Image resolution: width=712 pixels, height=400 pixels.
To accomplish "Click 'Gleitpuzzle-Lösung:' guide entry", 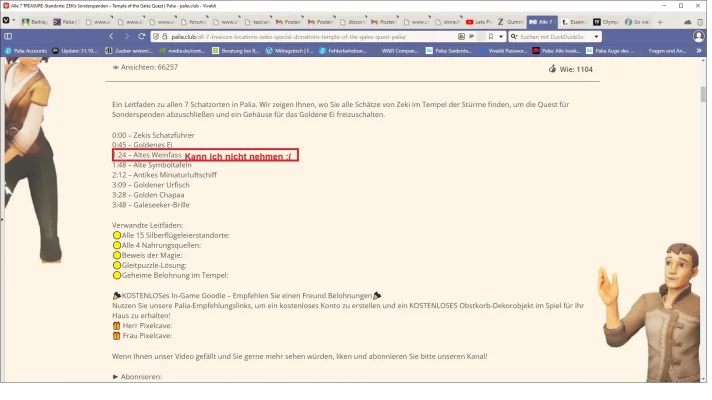I will point(149,265).
